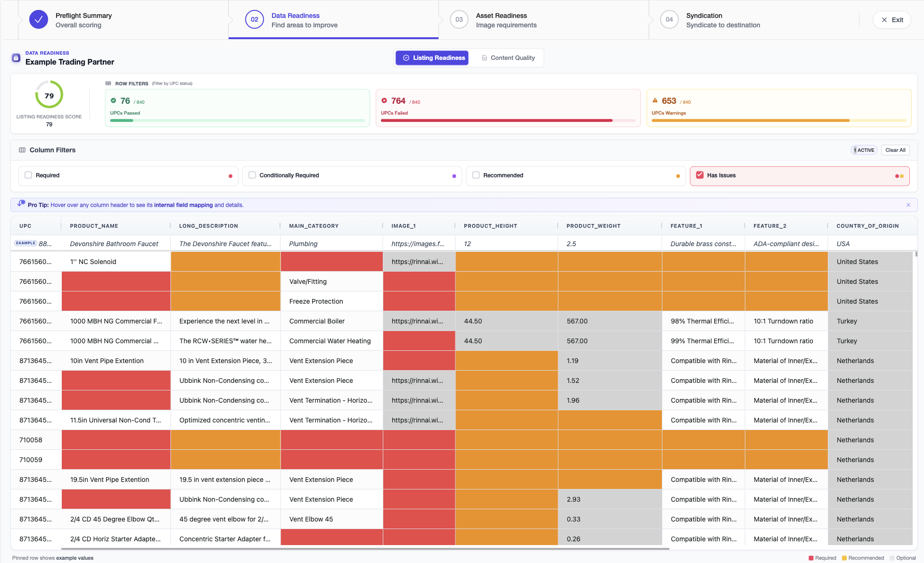
Task: Click the horizontal table scrollbar
Action: [x=365, y=549]
